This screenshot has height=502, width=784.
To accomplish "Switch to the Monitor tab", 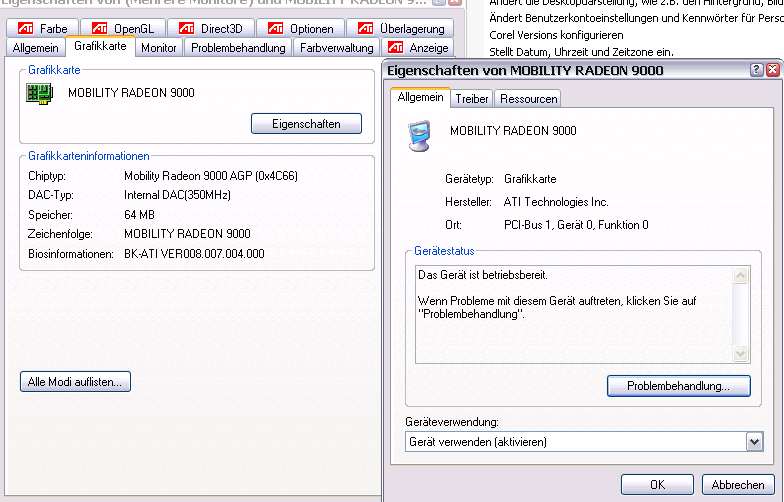I will click(158, 48).
